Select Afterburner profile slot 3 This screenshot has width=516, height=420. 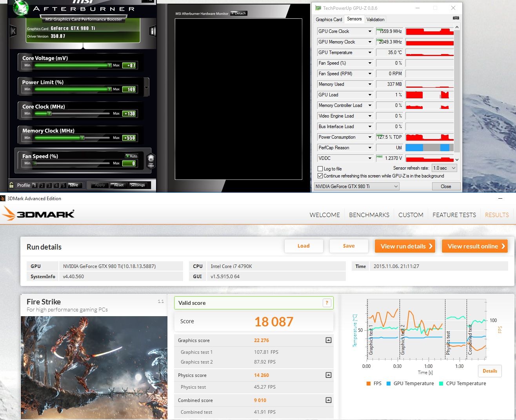(49, 185)
